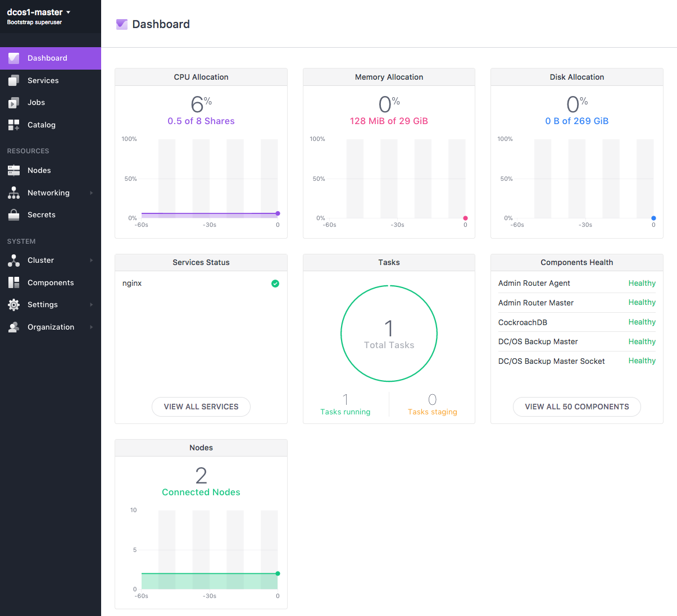The height and width of the screenshot is (616, 677).
Task: Click the green Nodes graph data point
Action: coord(278,573)
